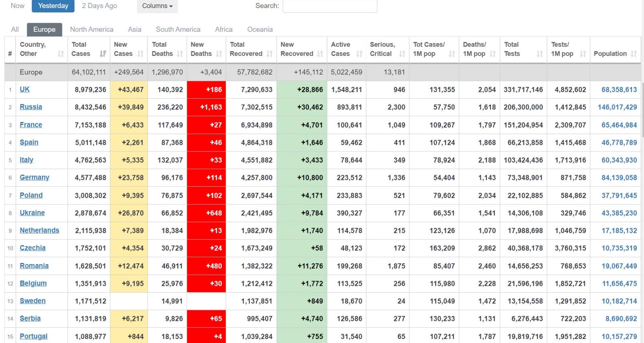Viewport: 644px width, 343px height.
Task: Sort by Total Deaths column icon
Action: click(180, 54)
